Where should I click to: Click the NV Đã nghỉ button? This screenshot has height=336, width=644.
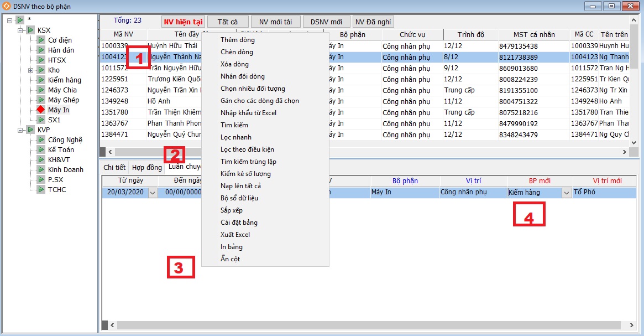373,22
